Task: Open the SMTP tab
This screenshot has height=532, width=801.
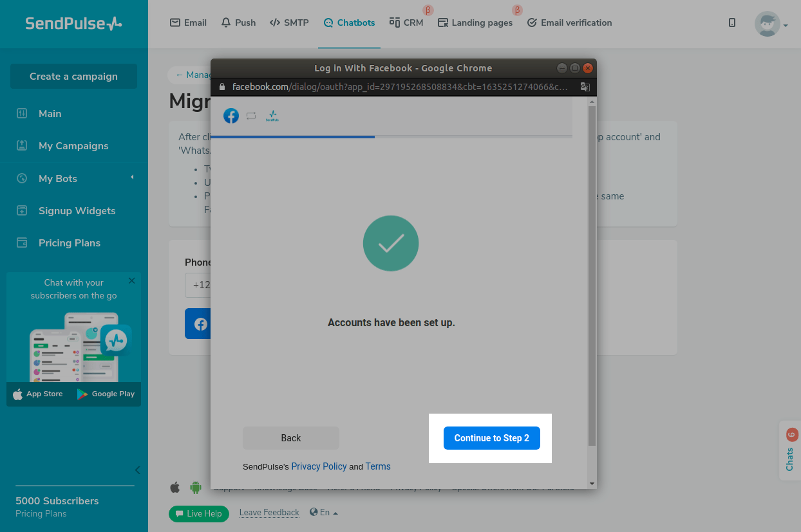Action: tap(288, 23)
